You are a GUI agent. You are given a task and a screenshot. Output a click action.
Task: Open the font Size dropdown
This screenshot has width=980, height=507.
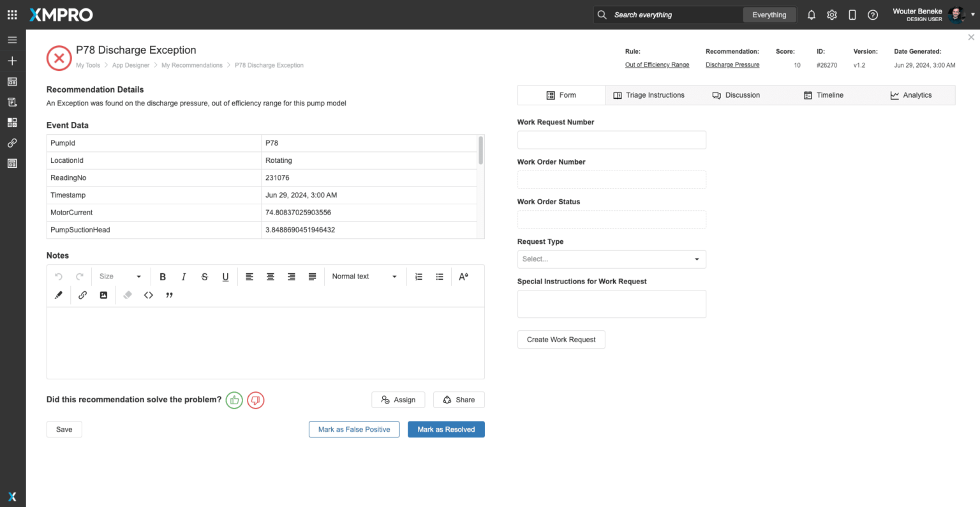[120, 276]
